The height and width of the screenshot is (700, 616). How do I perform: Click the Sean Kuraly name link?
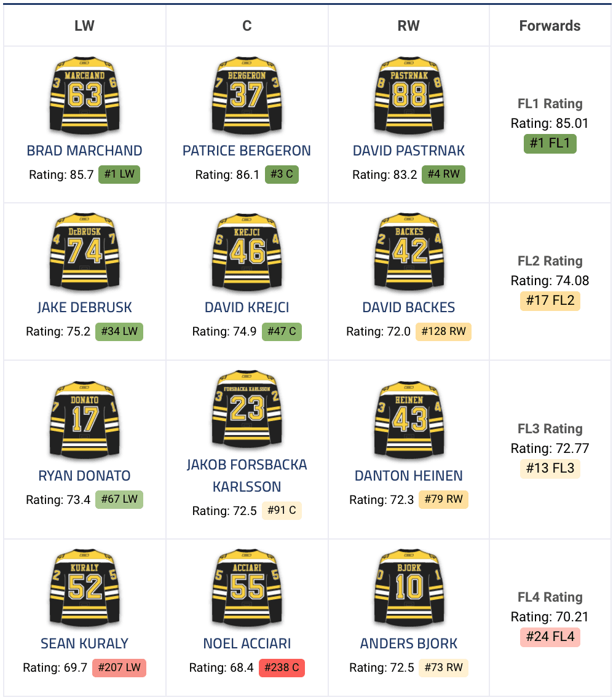tap(84, 643)
